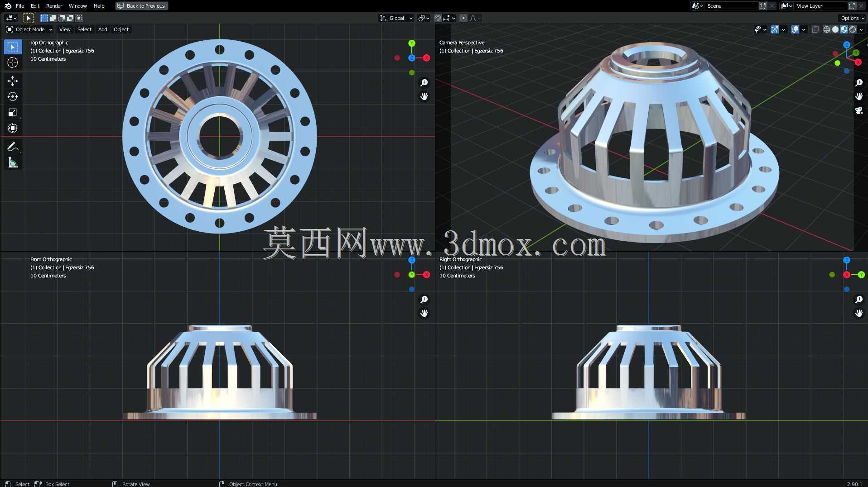
Task: Open the Render menu
Action: click(54, 6)
